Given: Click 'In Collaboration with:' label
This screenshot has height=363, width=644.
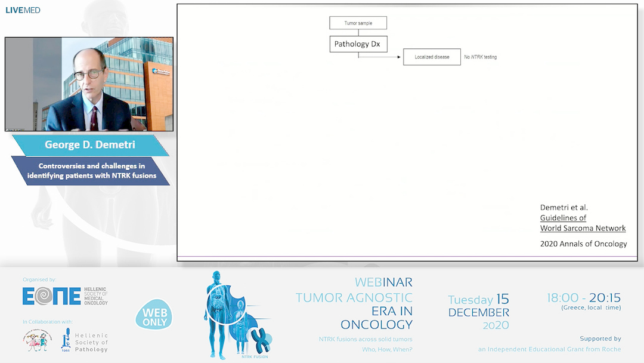Looking at the screenshot, I should click(48, 322).
